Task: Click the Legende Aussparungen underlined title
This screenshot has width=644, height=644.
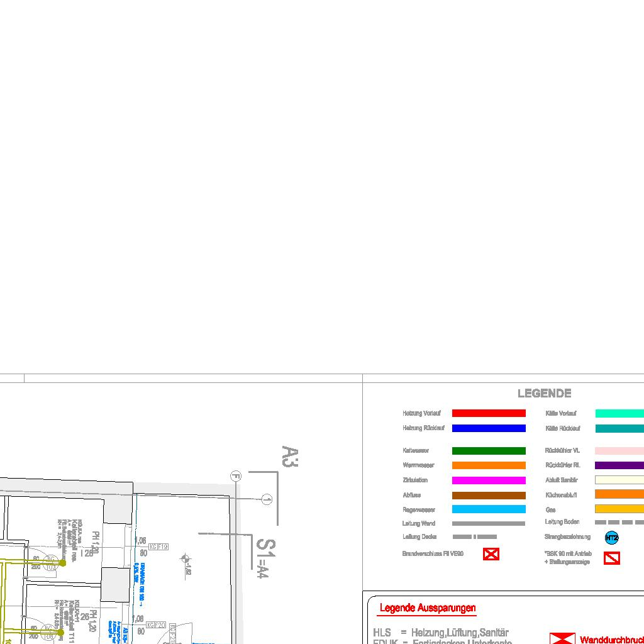Action: point(427,608)
